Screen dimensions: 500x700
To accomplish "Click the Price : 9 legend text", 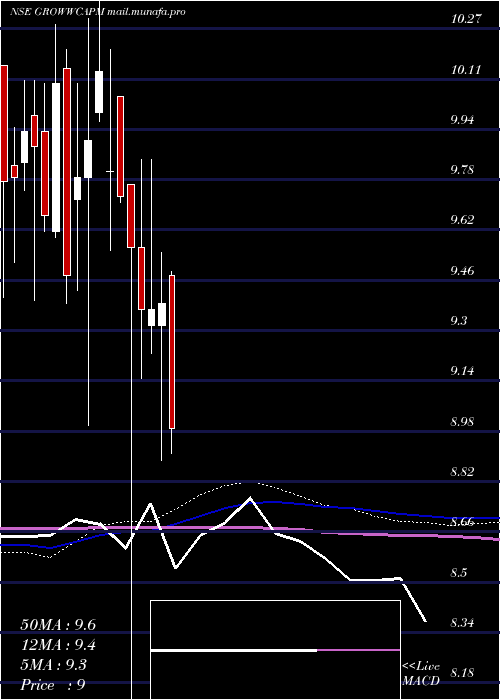I will (x=53, y=685).
